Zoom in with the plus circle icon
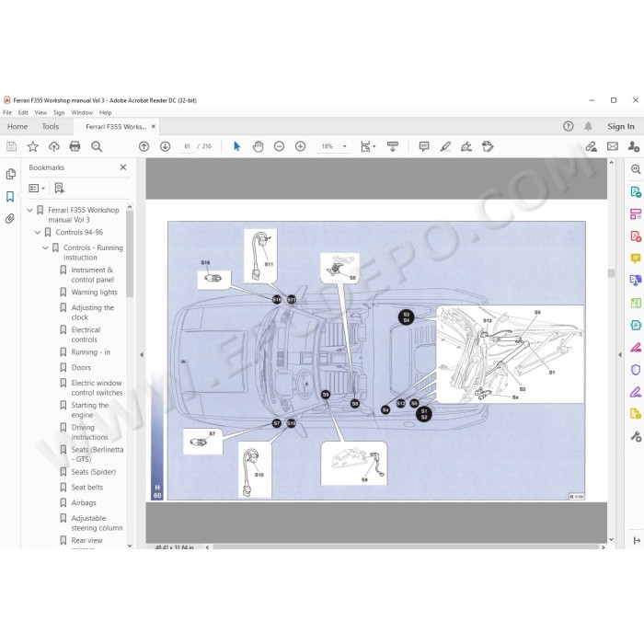This screenshot has height=644, width=644. coord(300,146)
